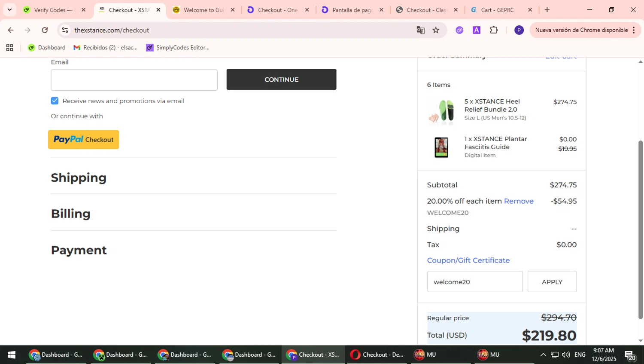Viewport: 644px width, 364px height.
Task: Bookmark this page with the star icon
Action: click(x=436, y=30)
